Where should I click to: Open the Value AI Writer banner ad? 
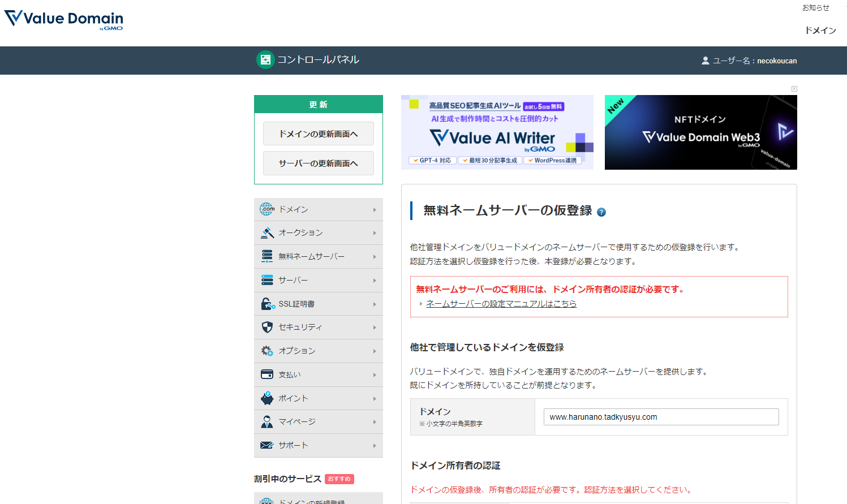pos(497,132)
